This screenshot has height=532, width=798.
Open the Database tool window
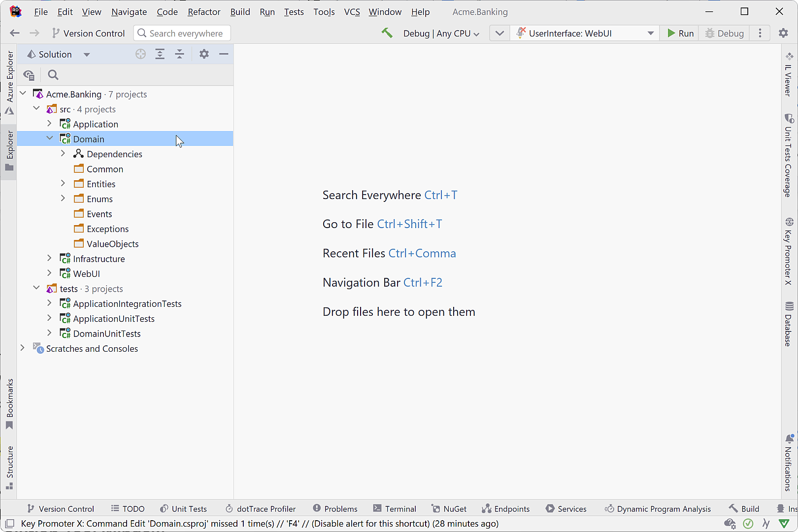(x=789, y=324)
